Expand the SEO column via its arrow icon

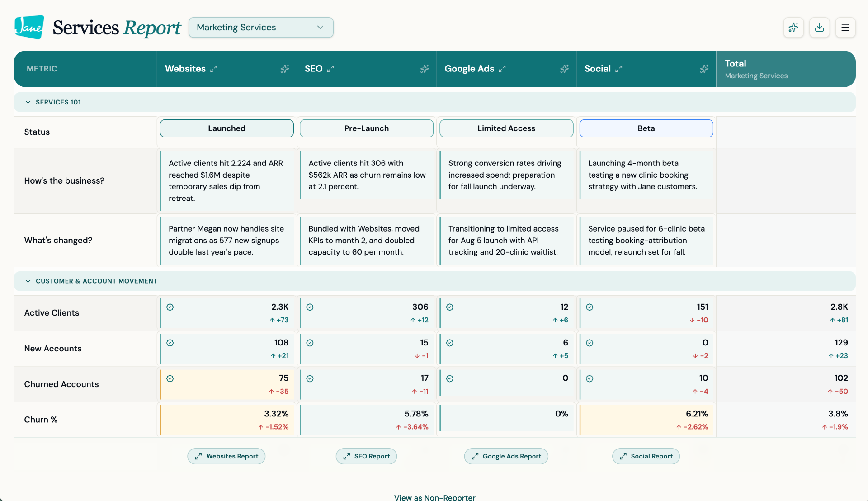pyautogui.click(x=330, y=69)
